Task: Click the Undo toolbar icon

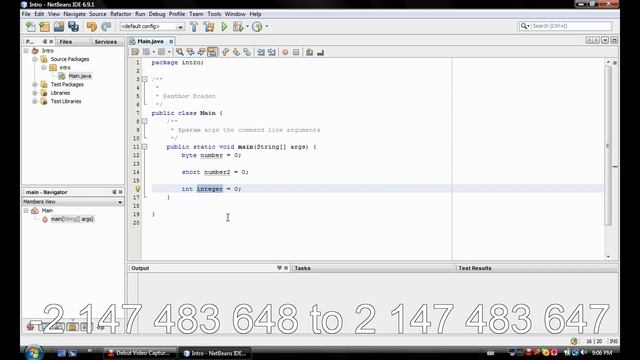Action: point(92,27)
